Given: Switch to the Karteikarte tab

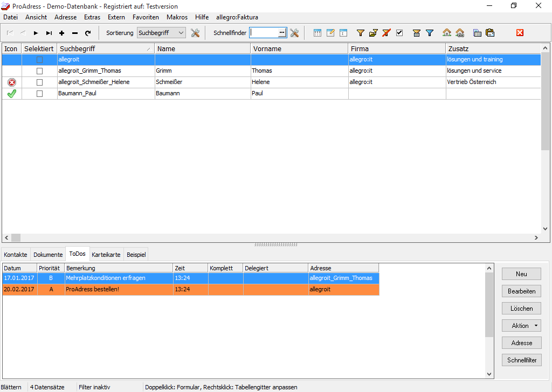Looking at the screenshot, I should coord(106,254).
